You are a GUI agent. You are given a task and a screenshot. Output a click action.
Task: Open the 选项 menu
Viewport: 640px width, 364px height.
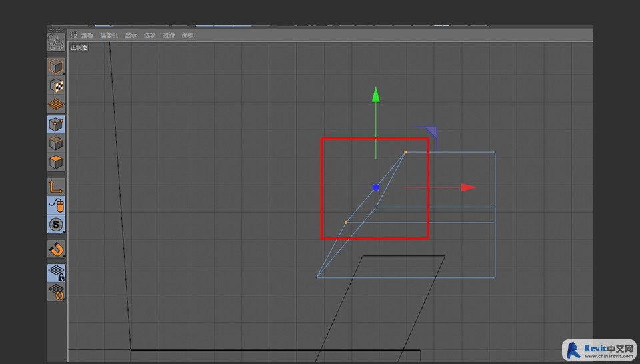coord(150,35)
